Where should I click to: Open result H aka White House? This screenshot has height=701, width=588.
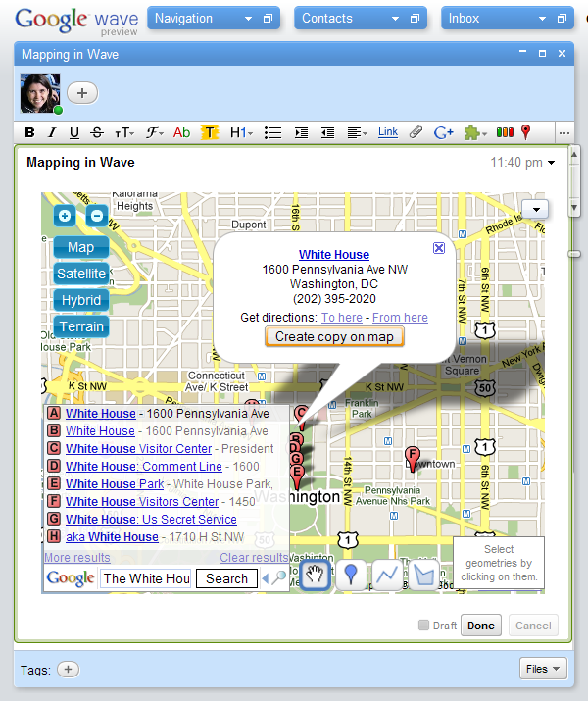[x=112, y=537]
